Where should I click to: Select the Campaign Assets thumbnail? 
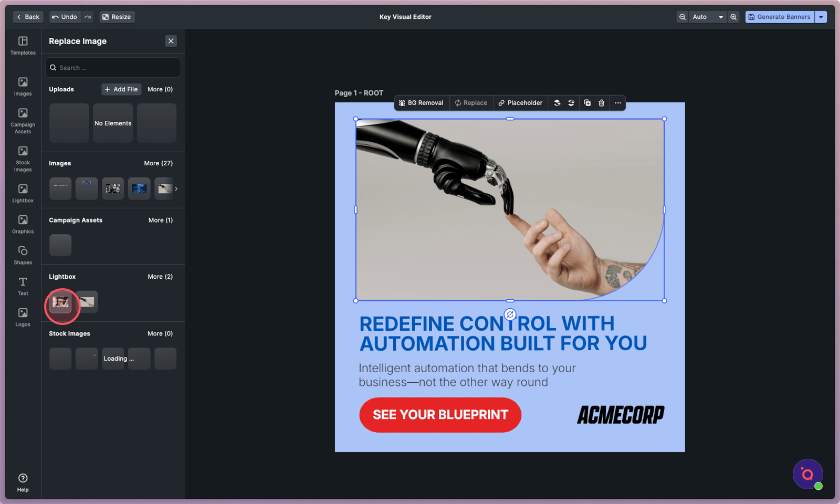point(60,245)
